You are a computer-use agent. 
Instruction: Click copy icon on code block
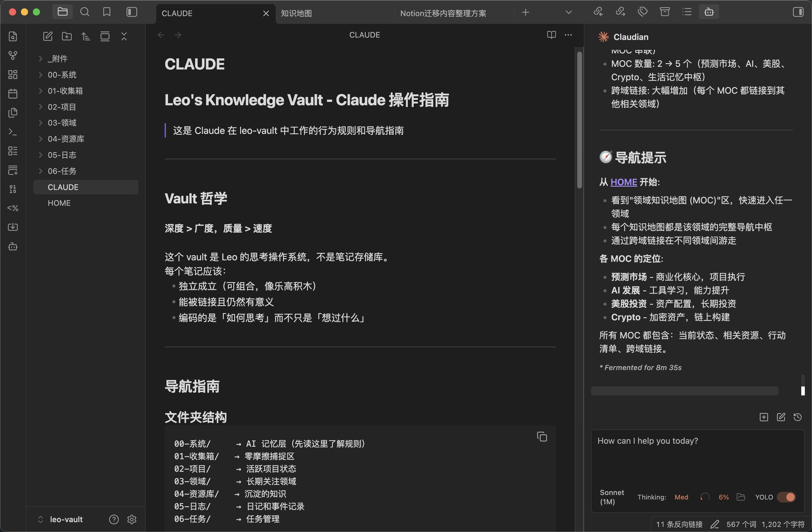pos(542,436)
